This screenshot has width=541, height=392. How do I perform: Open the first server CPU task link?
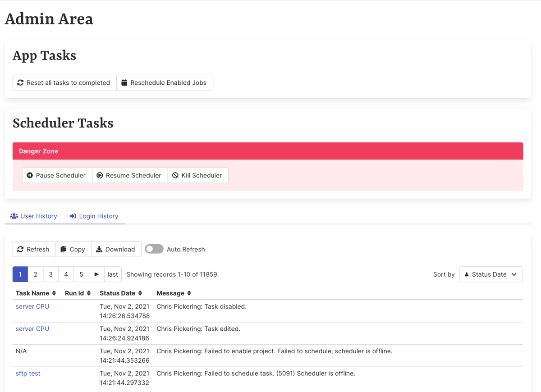coord(32,306)
